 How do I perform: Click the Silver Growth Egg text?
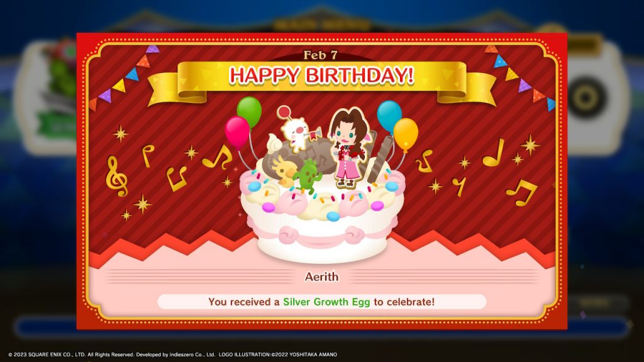coord(326,302)
